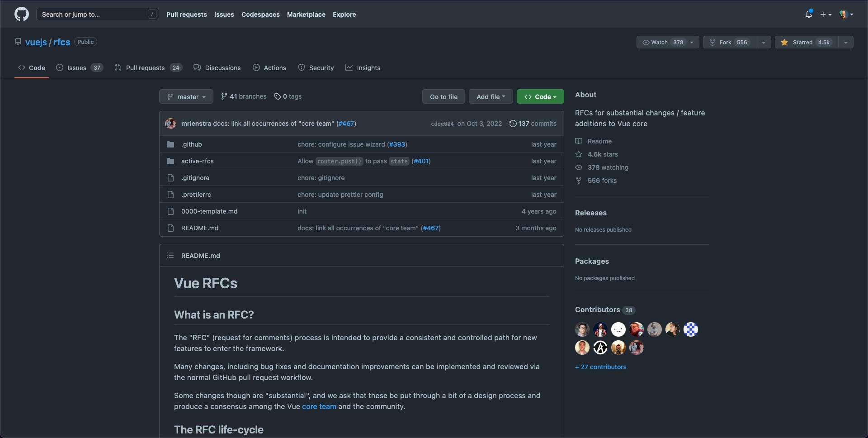Viewport: 868px width, 438px height.
Task: Click the star icon next to 4.5k stars
Action: pos(579,154)
